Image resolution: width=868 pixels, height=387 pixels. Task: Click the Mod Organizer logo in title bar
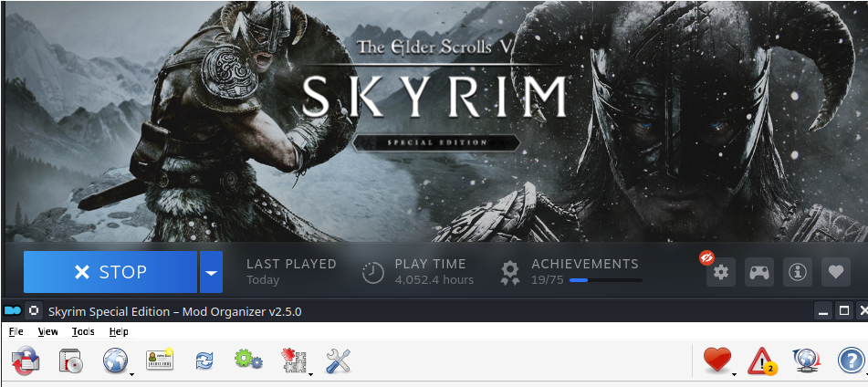coord(12,311)
